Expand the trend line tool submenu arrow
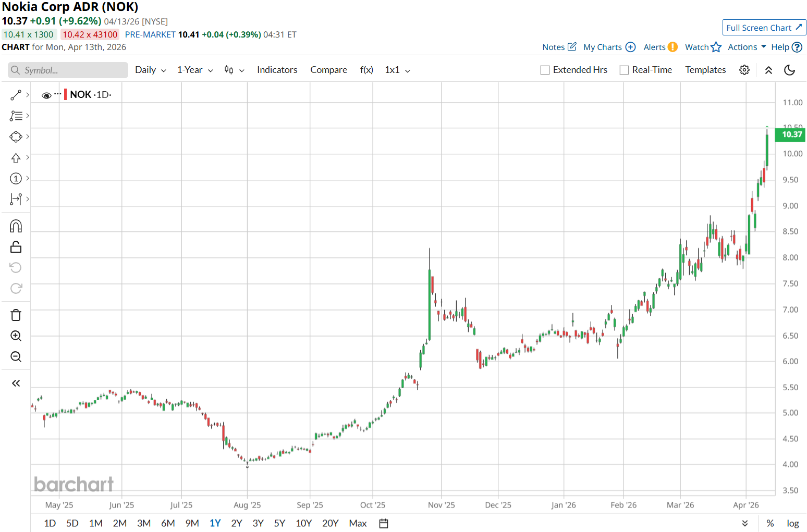This screenshot has width=807, height=532. [x=28, y=95]
